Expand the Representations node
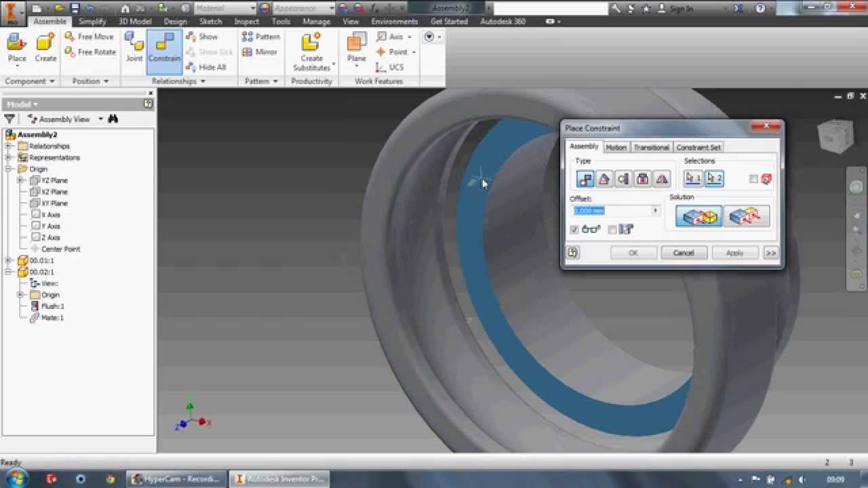Viewport: 868px width, 488px height. click(9, 158)
